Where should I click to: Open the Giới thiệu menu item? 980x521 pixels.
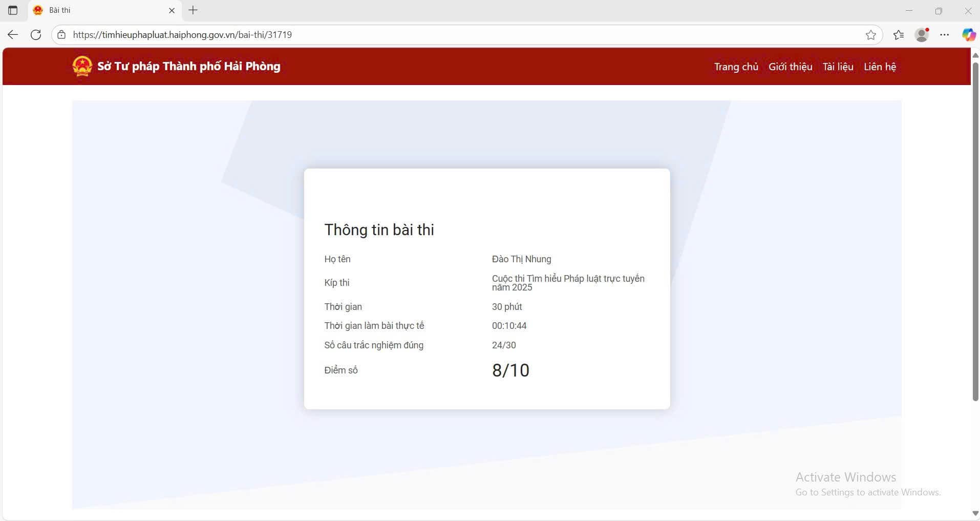[x=790, y=67]
